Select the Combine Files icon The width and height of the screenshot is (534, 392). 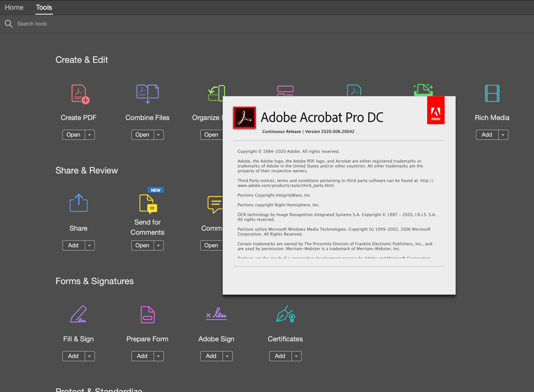point(147,93)
